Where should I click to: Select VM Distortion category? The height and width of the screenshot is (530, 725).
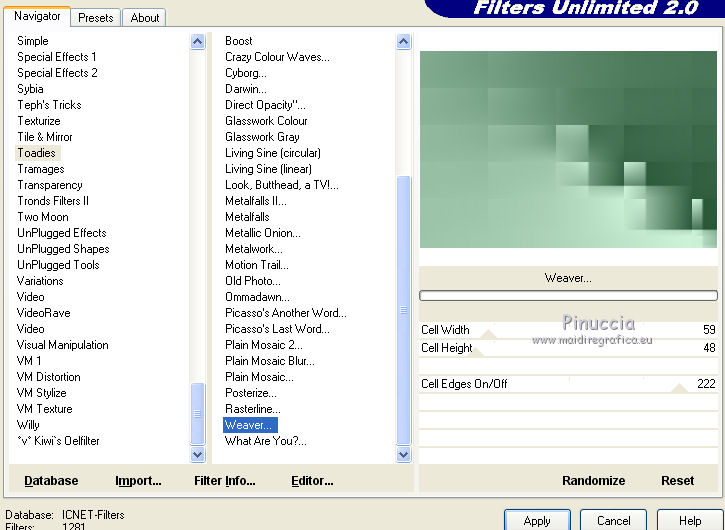48,377
